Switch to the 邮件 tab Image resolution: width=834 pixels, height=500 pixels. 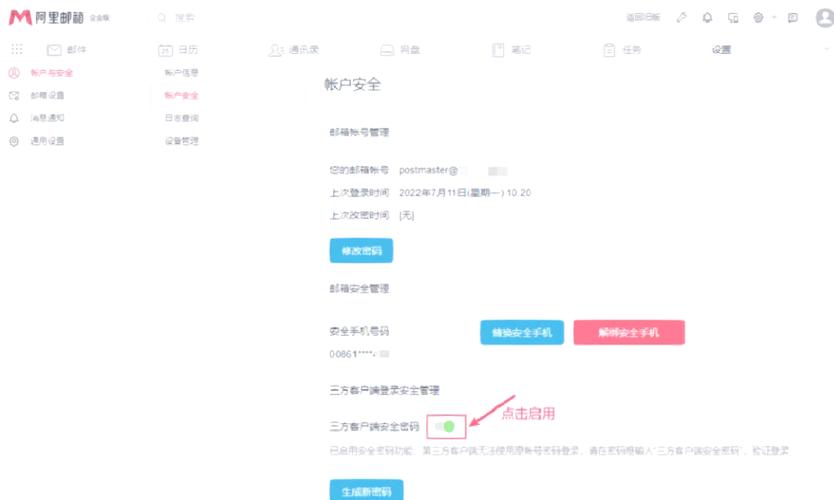(66, 49)
